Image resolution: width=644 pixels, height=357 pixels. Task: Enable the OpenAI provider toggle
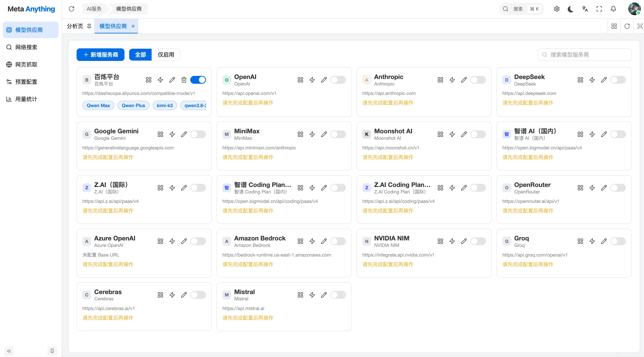click(338, 80)
